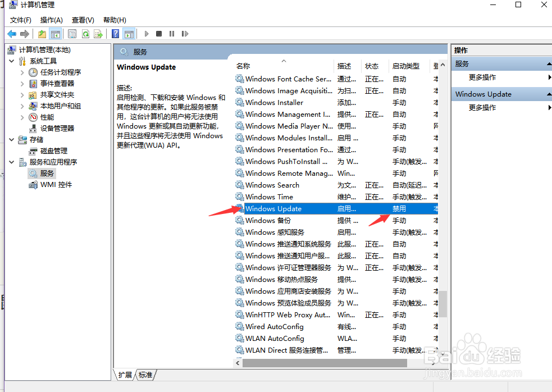Select the Windows Media Player Network row
This screenshot has width=552, height=392.
click(336, 126)
